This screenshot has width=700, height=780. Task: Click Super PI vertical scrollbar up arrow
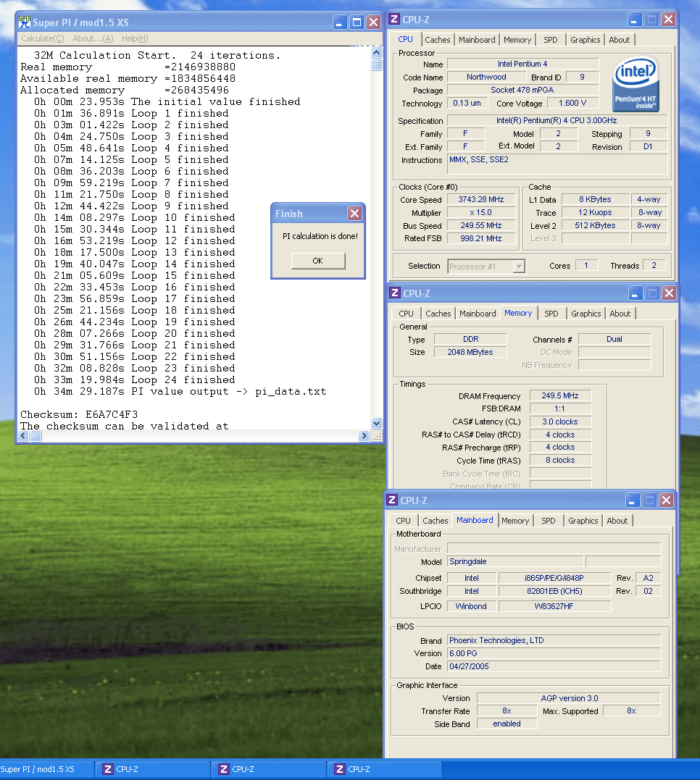tap(377, 52)
